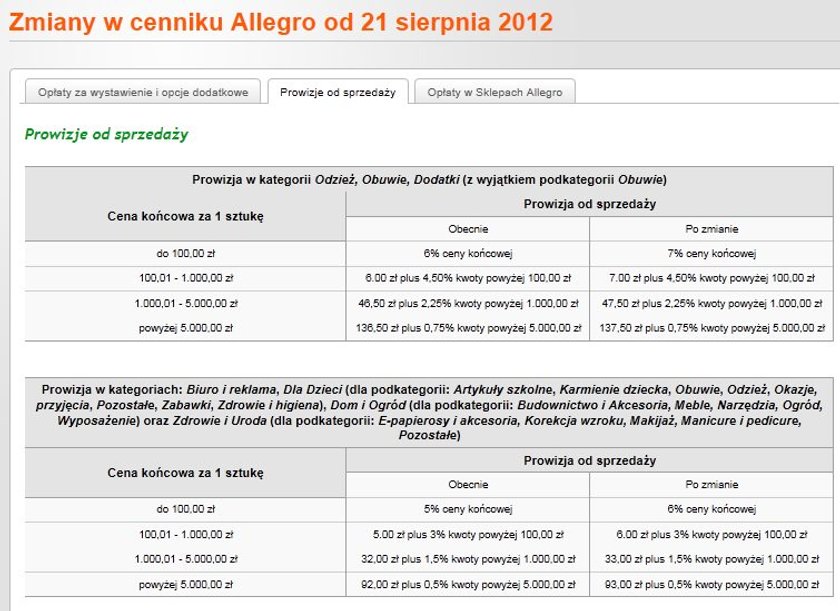Click the Biuro i reklama categories table header
840x611 pixels.
click(x=429, y=412)
